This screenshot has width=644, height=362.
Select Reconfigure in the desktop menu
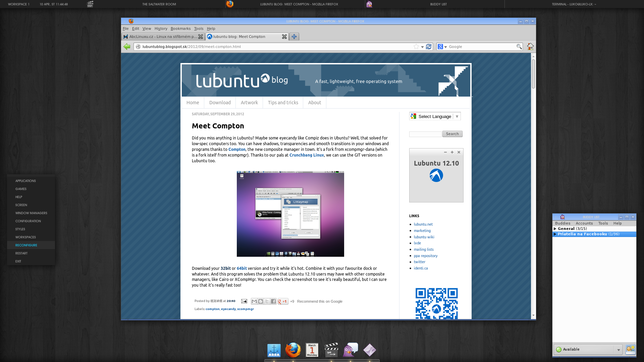pos(31,245)
